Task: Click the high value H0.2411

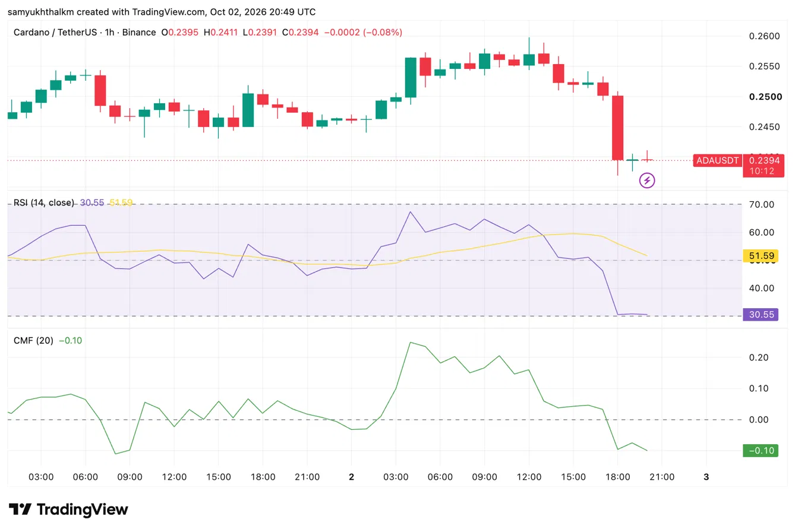Action: [x=222, y=32]
